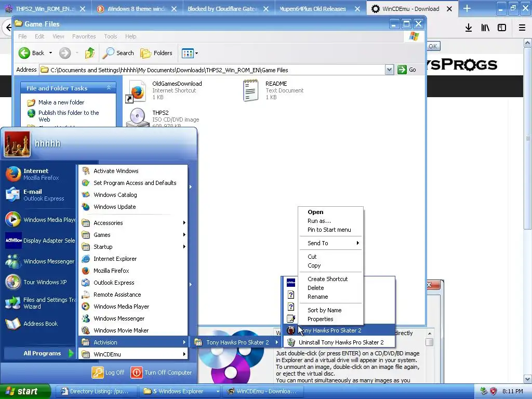The image size is (532, 399).
Task: Choose Properties in the context menu
Action: (x=320, y=319)
